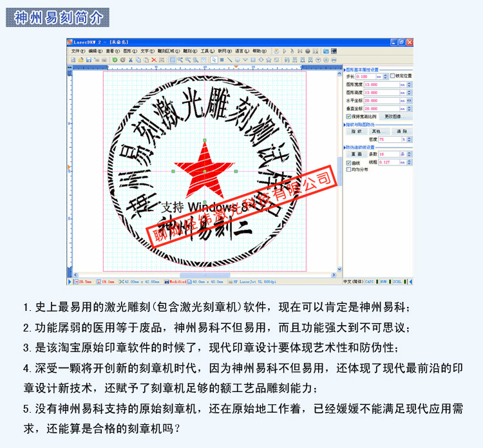
Task: Select the arrow Pointer tool
Action: pyautogui.click(x=214, y=60)
